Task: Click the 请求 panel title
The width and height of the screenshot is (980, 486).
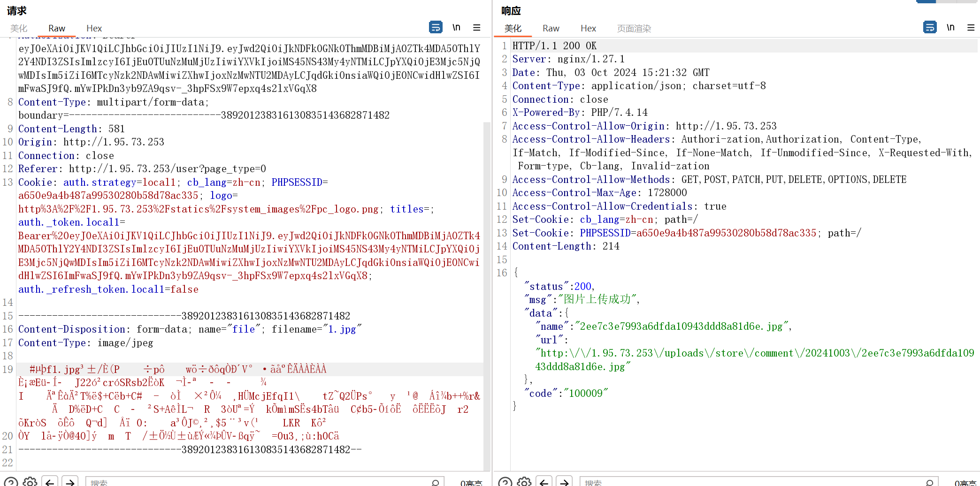Action: point(16,10)
